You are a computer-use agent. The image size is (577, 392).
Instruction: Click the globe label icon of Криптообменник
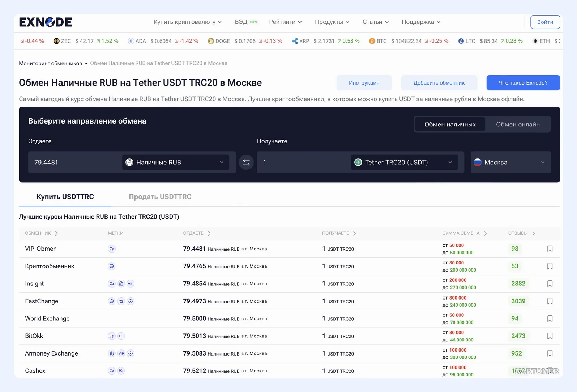(112, 266)
